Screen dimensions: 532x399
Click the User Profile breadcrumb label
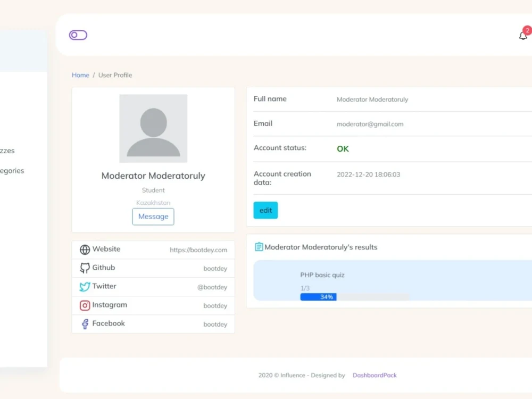click(x=115, y=75)
